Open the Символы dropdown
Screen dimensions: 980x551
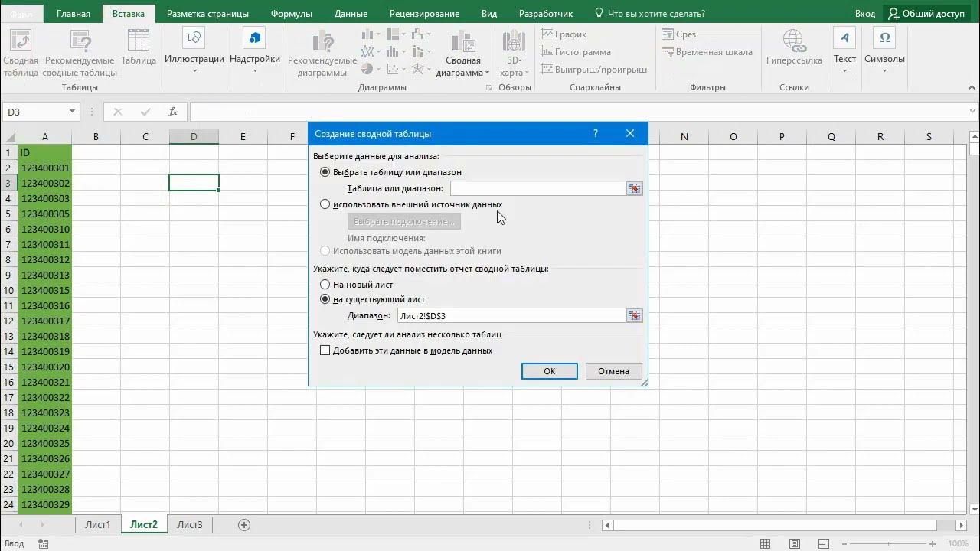pyautogui.click(x=884, y=51)
